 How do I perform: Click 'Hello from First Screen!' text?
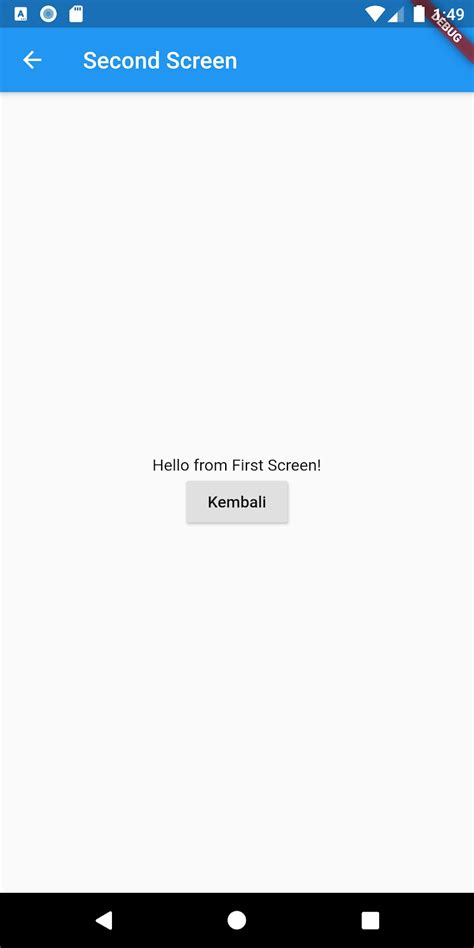tap(237, 465)
